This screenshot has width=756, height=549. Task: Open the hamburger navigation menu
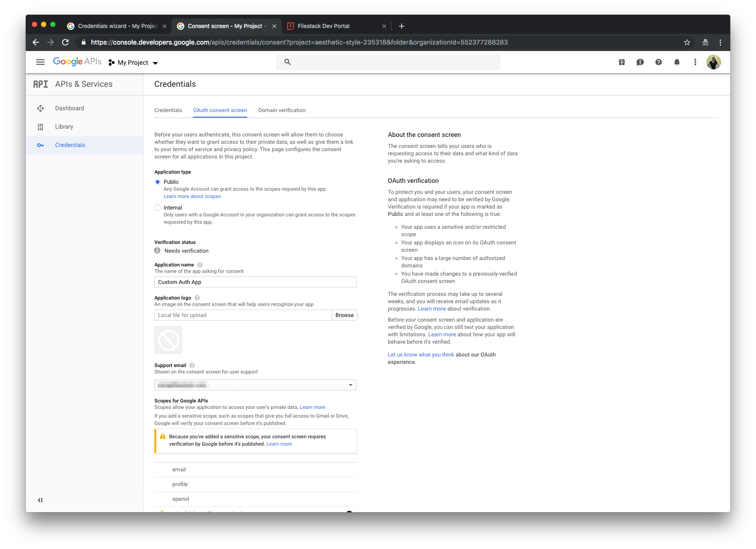click(40, 62)
